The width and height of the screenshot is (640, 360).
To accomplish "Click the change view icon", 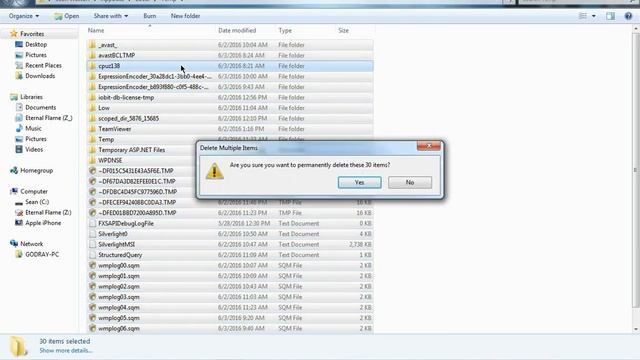I will coord(583,16).
